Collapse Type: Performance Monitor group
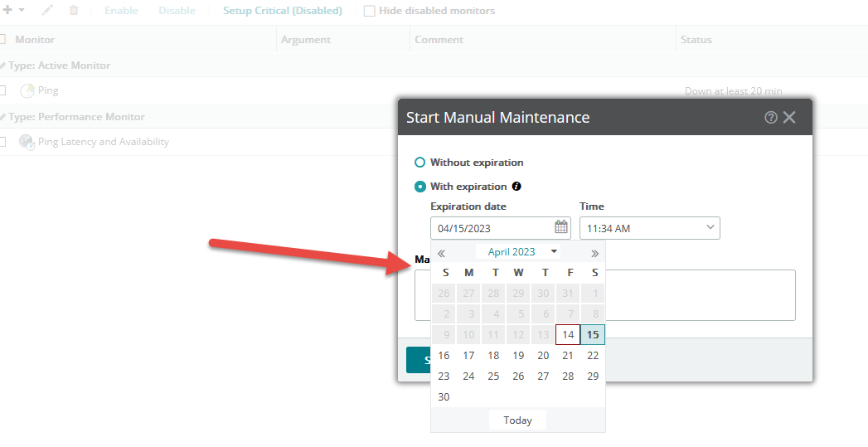The image size is (868, 447). point(2,117)
